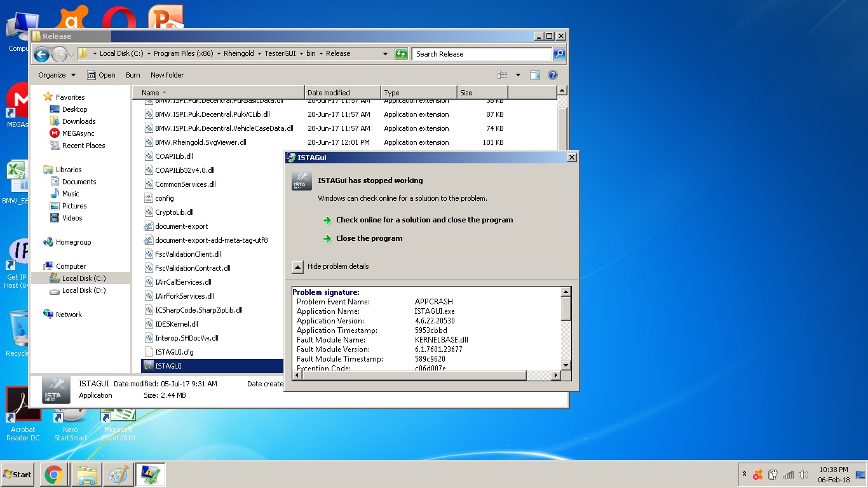Select the IDESKernel.dll file
Screen dimensions: 868x488
click(177, 324)
